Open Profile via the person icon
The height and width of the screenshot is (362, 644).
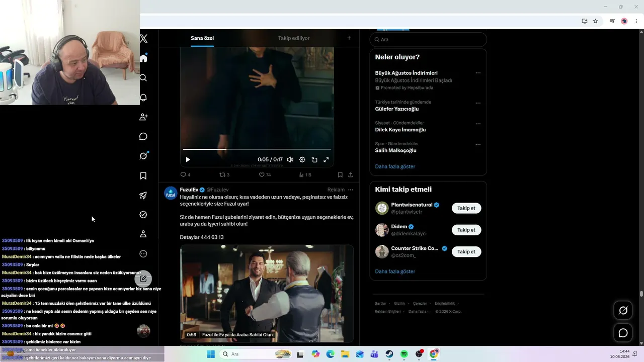143,234
